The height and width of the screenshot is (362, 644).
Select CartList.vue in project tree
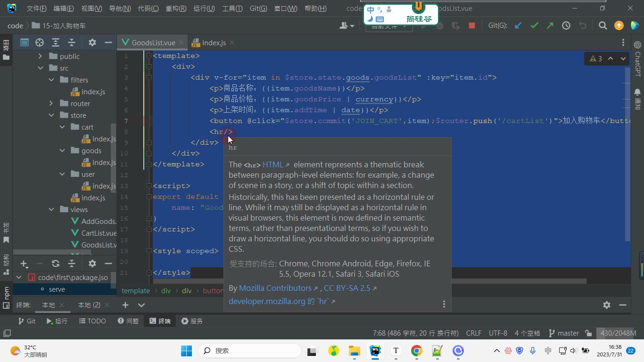(93, 233)
